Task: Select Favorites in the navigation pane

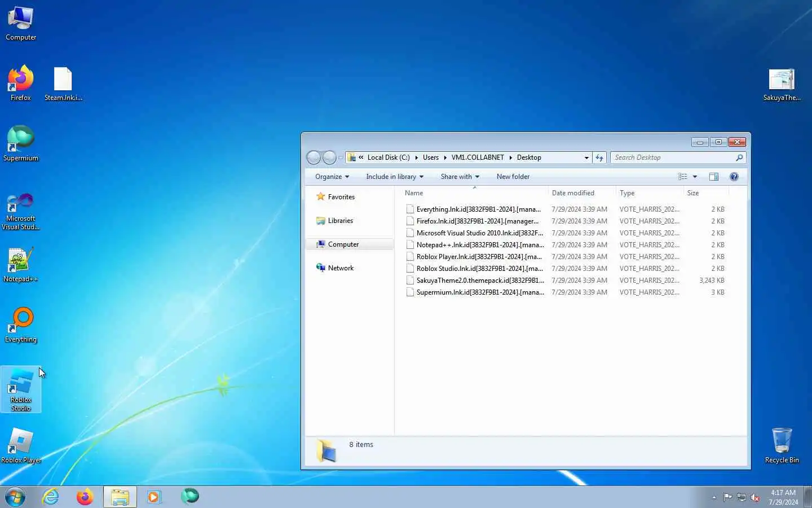Action: 341,197
